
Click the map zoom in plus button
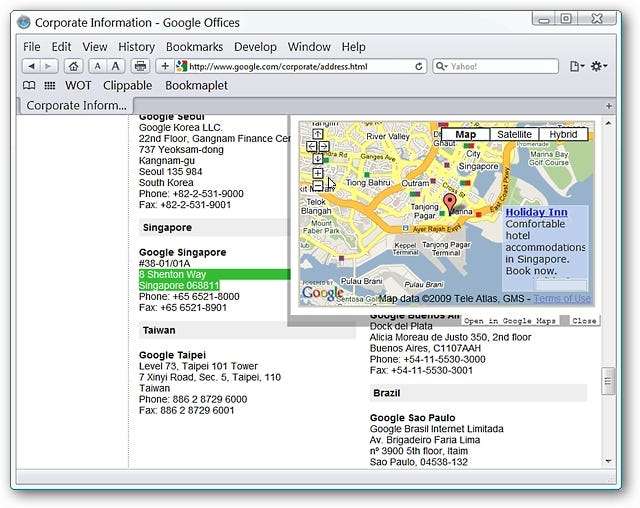(318, 173)
